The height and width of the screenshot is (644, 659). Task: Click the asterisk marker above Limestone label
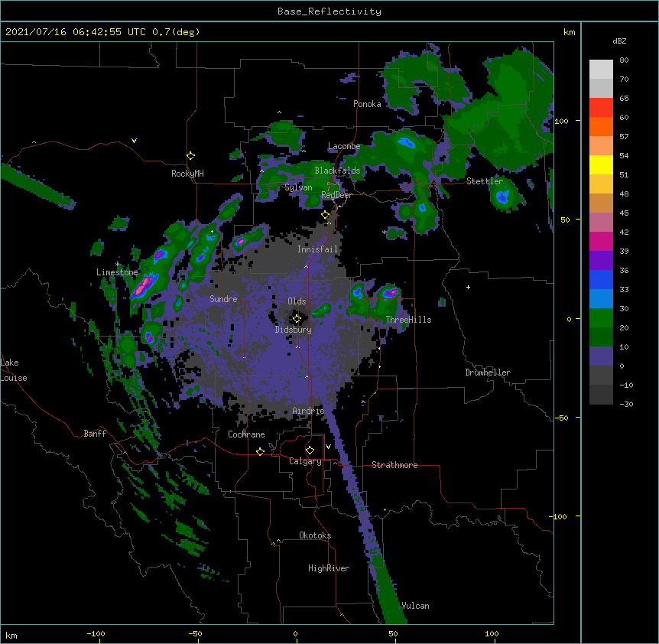tap(118, 265)
